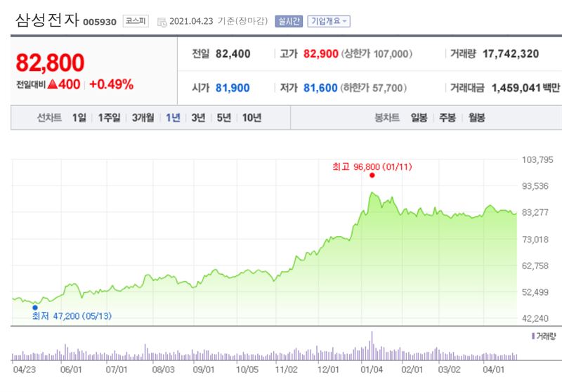Click the 삼성전자 stock title
Screen dimensions: 562x392
coord(46,20)
